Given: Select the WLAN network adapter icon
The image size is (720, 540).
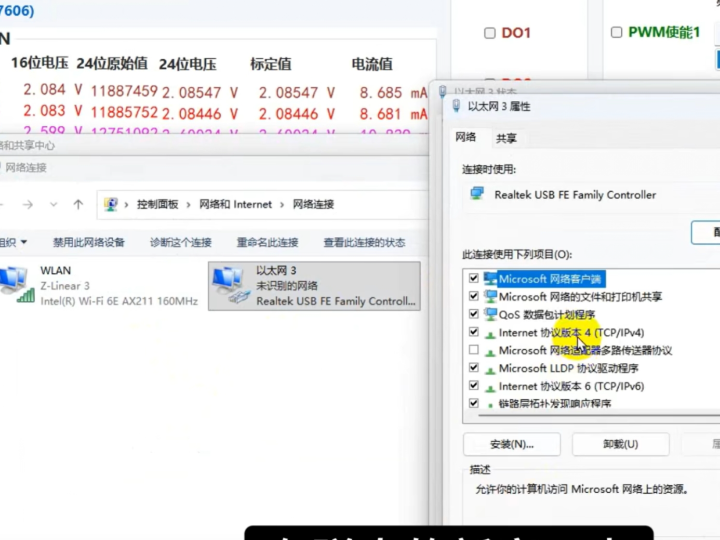Looking at the screenshot, I should 15,284.
